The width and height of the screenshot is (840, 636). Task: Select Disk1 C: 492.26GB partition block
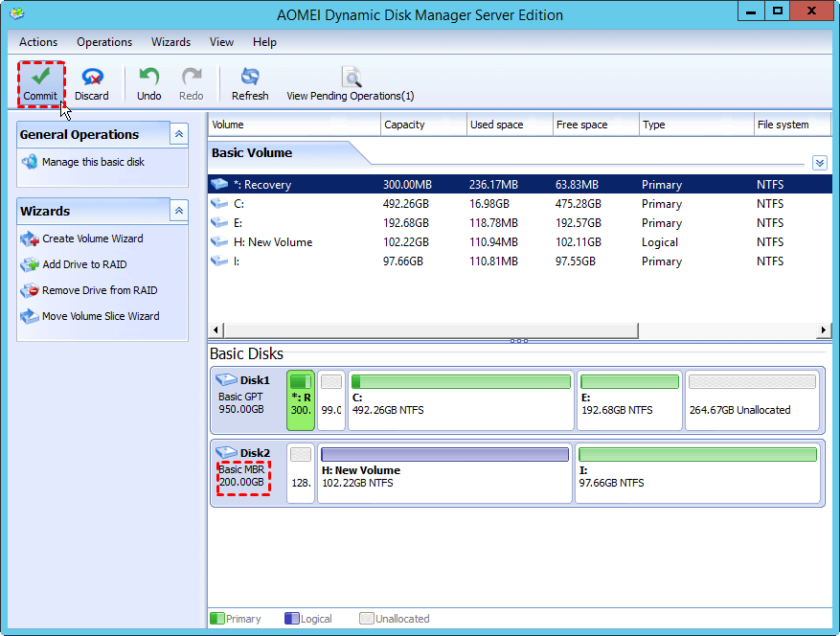coord(461,400)
